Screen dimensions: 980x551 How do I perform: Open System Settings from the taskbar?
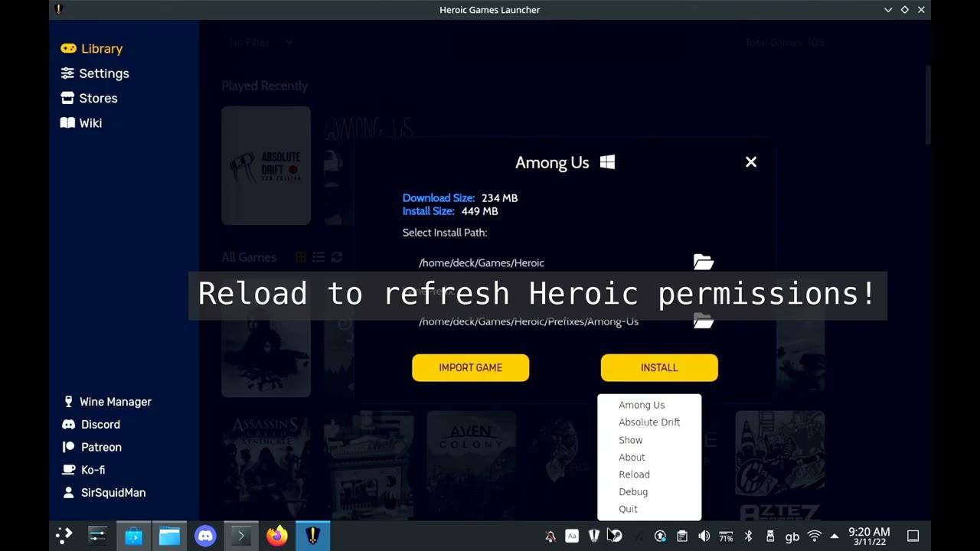(x=97, y=536)
